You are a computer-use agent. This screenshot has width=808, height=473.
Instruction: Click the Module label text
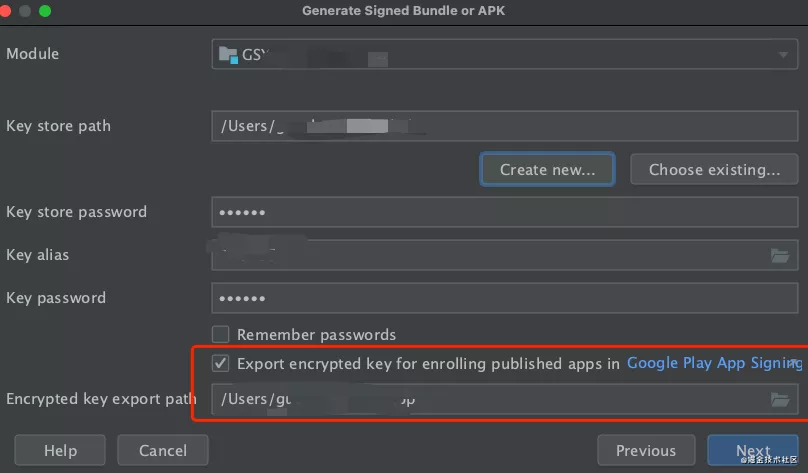32,54
